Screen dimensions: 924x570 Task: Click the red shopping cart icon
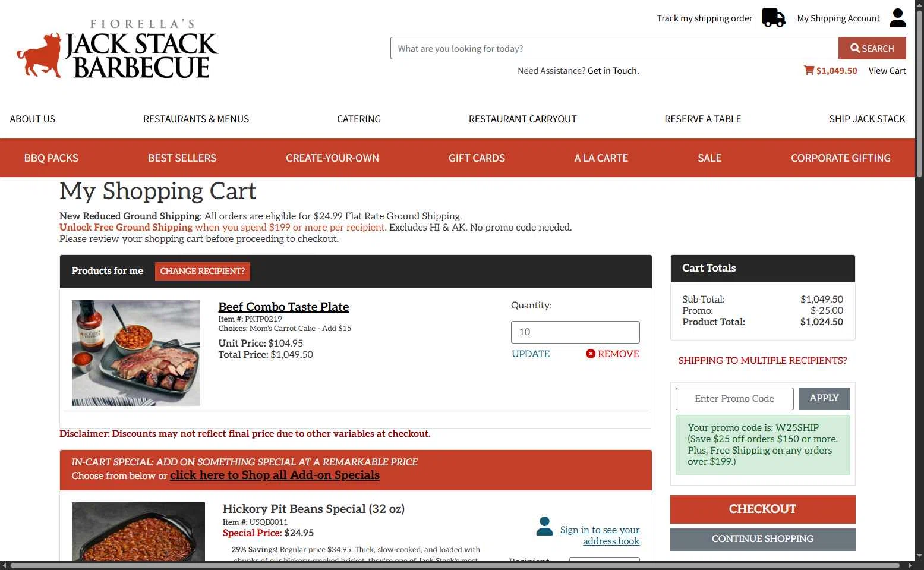[809, 70]
